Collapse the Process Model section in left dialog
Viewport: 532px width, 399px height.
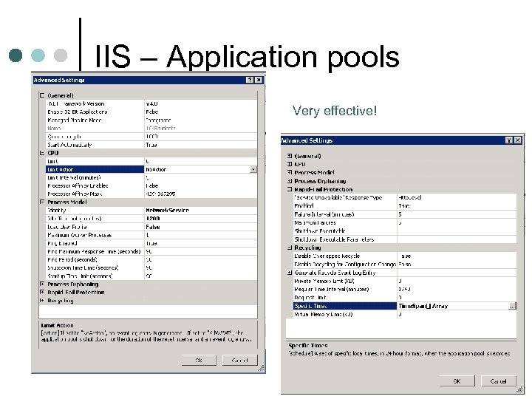pos(42,202)
